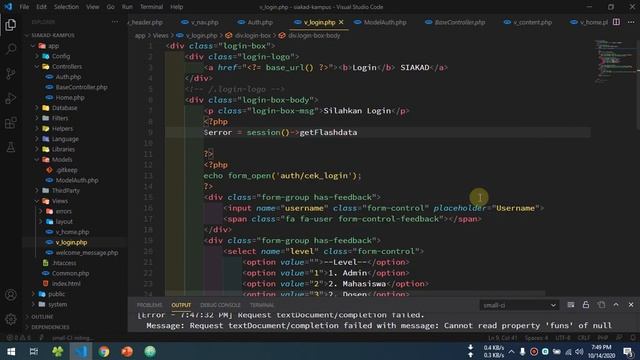Click div.login-box breadcrumb item
Viewport: 640px width, 360px height.
point(252,36)
